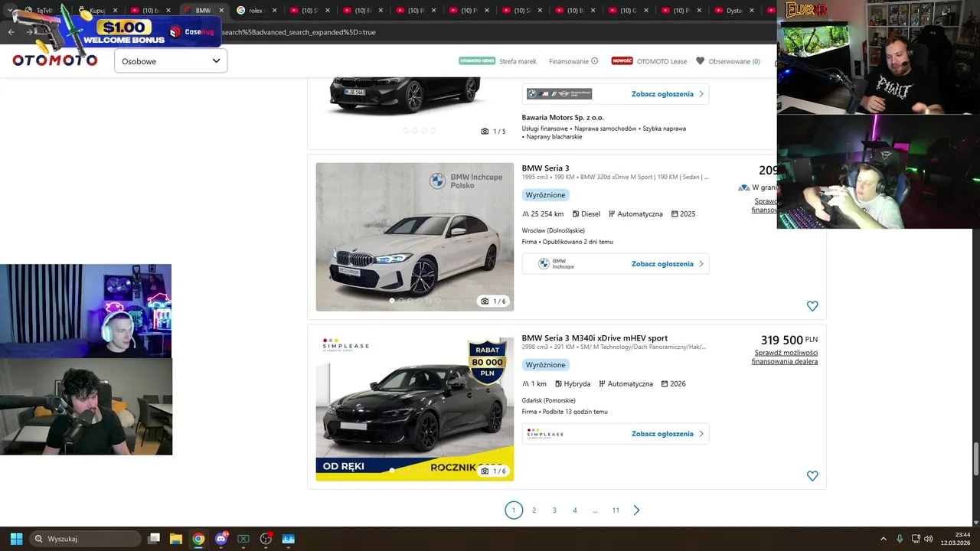Open the Obserwowane heart icon in header
The image size is (980, 551).
click(x=700, y=61)
